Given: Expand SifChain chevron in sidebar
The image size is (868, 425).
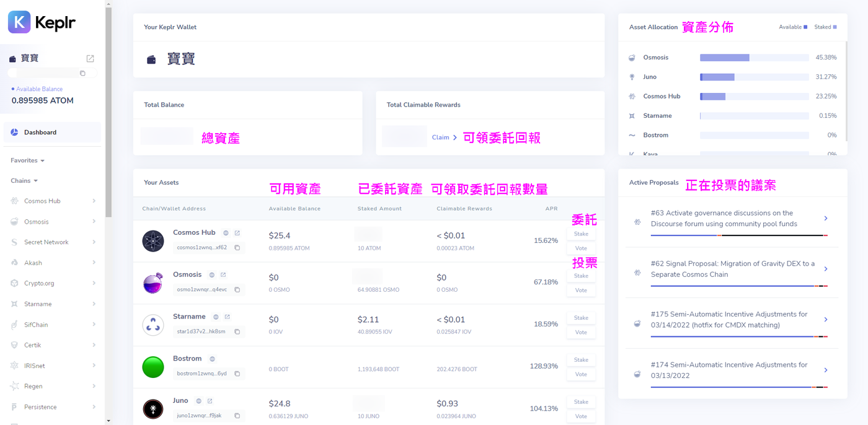Looking at the screenshot, I should [94, 325].
